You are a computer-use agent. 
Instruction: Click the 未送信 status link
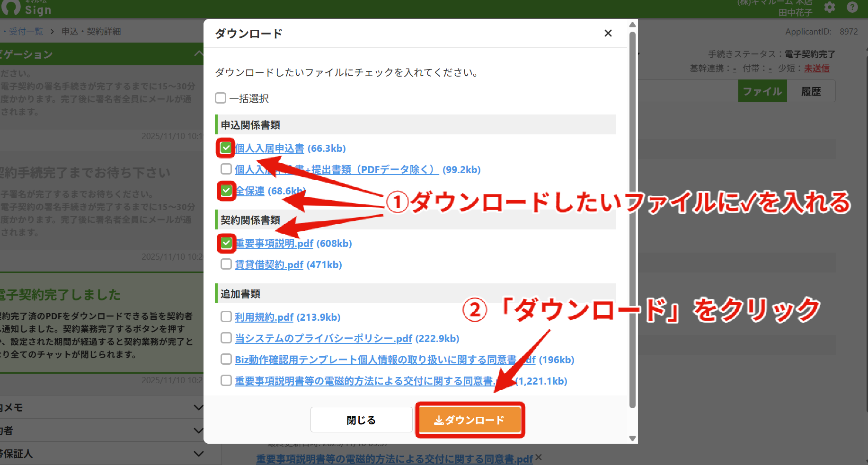click(816, 68)
